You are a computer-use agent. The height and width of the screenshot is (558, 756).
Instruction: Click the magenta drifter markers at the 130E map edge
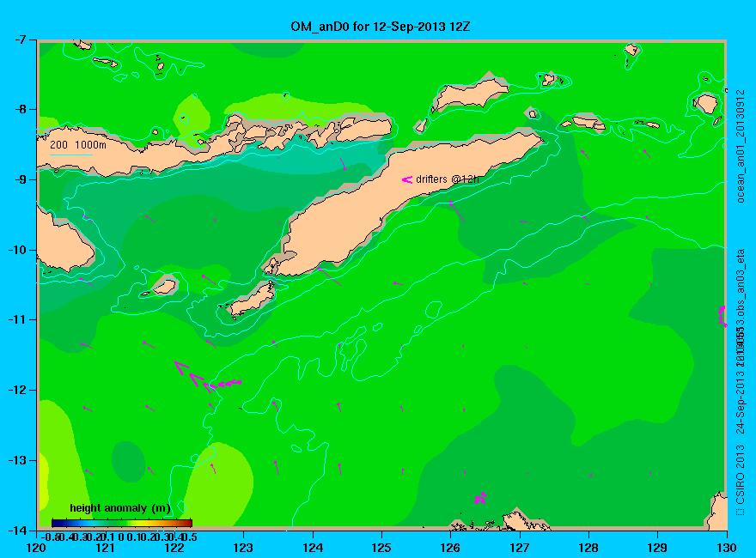[722, 316]
